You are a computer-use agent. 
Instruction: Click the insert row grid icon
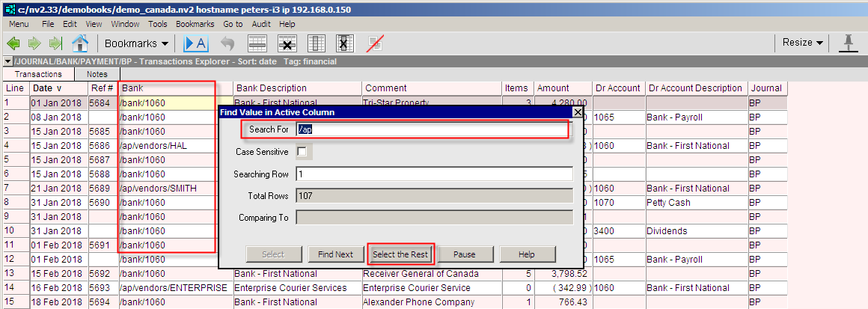(x=257, y=43)
